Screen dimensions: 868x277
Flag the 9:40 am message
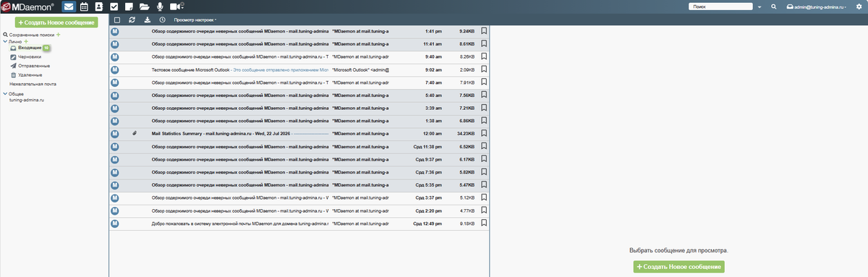point(484,56)
